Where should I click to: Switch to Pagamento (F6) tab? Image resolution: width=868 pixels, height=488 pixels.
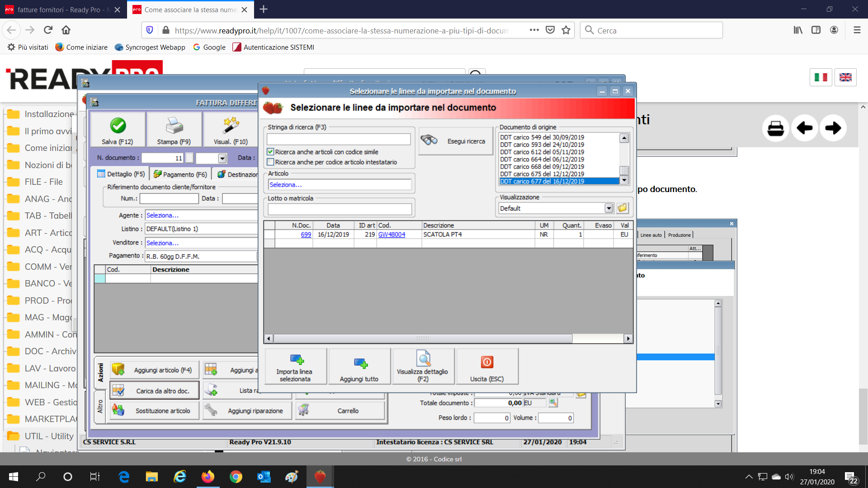180,174
